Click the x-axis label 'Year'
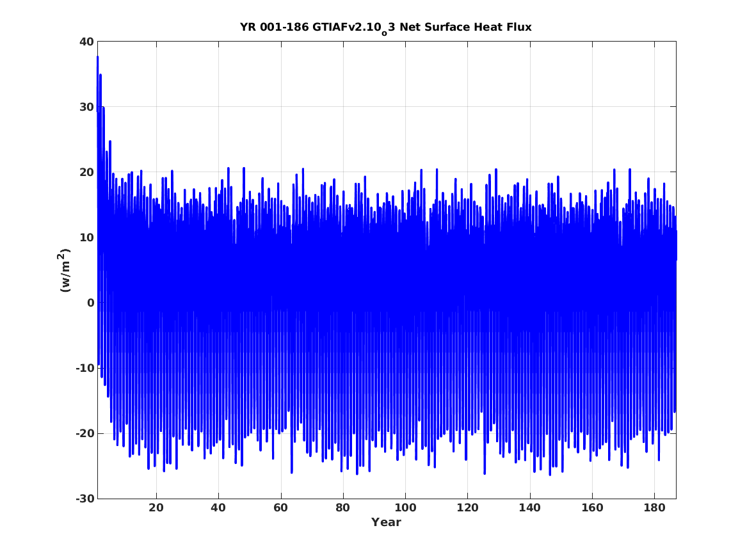747x560 pixels. point(386,522)
